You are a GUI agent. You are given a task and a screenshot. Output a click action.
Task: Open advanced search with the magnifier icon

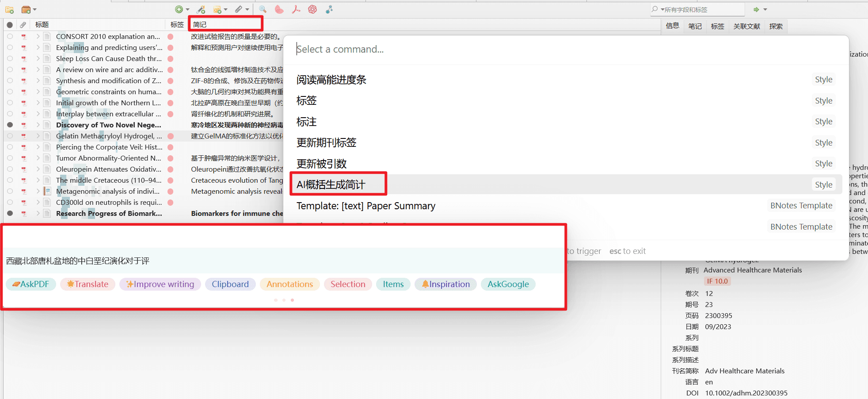263,9
